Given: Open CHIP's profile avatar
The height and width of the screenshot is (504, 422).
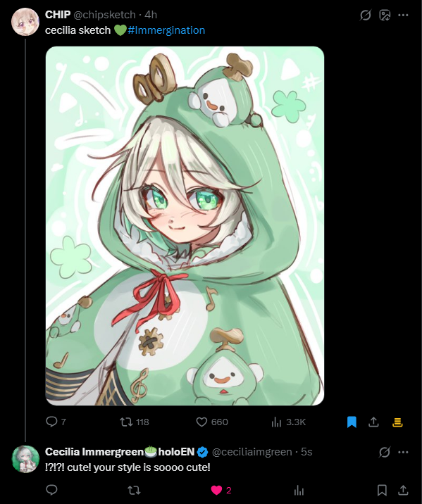Looking at the screenshot, I should tap(25, 22).
